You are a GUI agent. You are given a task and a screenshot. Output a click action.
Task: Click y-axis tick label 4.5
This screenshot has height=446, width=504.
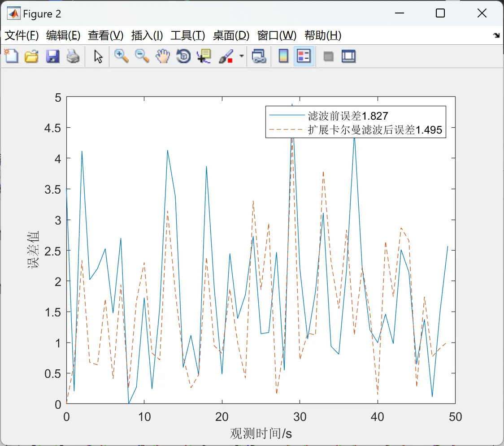tap(52, 128)
